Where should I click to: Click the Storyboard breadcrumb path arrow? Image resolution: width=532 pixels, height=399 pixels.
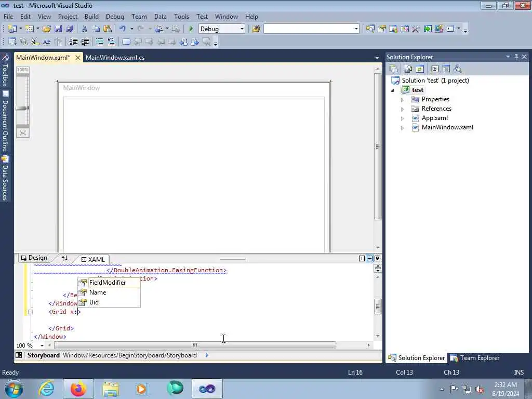pos(207,355)
